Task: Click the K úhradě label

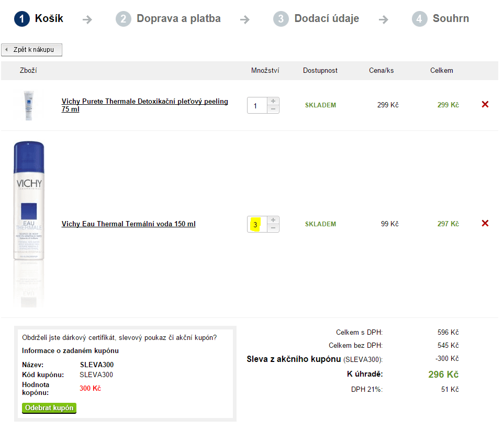Action: coord(365,374)
